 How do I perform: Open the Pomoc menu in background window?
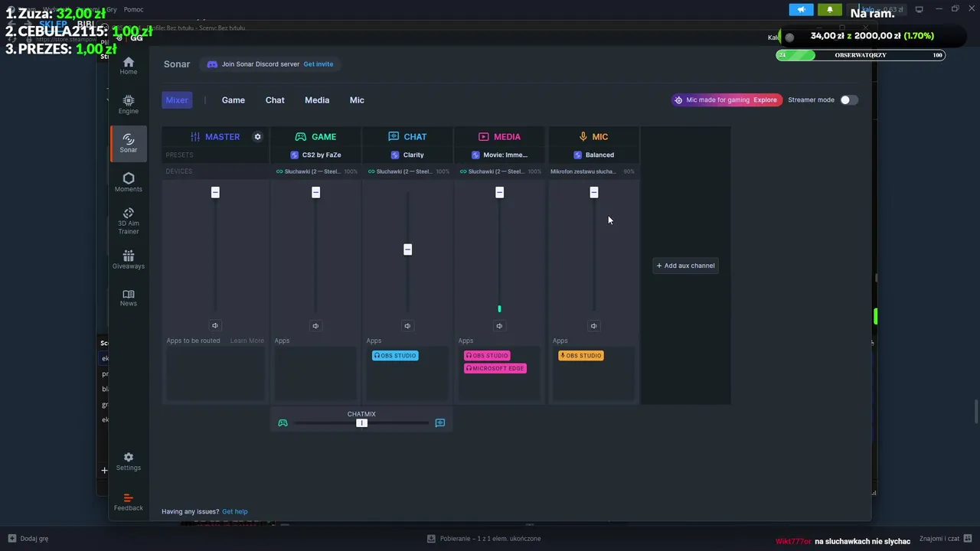pos(133,9)
